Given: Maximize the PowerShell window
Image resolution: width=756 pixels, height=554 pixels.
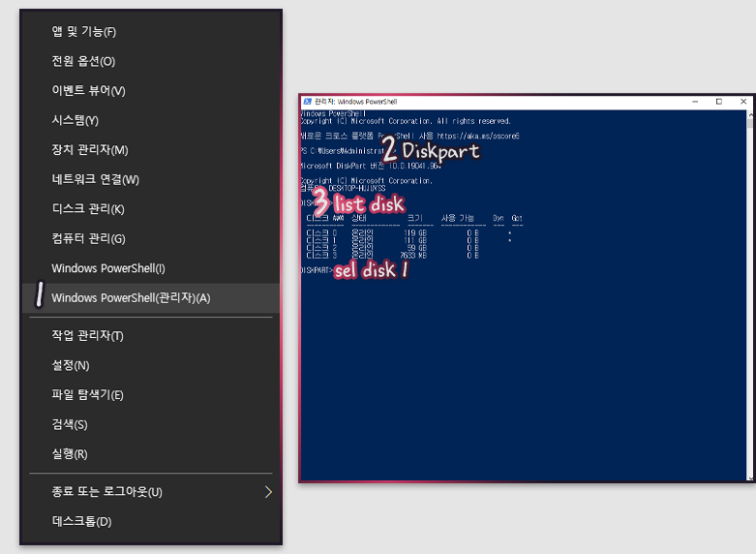Looking at the screenshot, I should pyautogui.click(x=719, y=102).
